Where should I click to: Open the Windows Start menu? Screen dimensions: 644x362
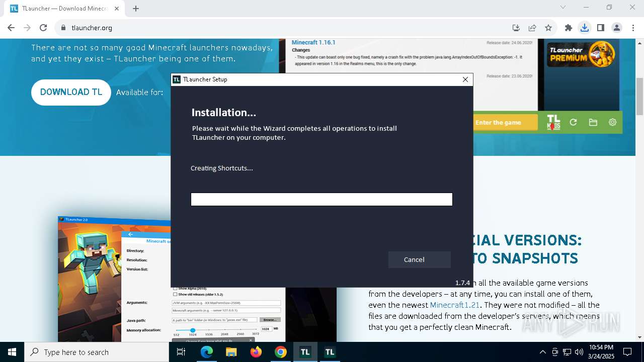point(12,352)
